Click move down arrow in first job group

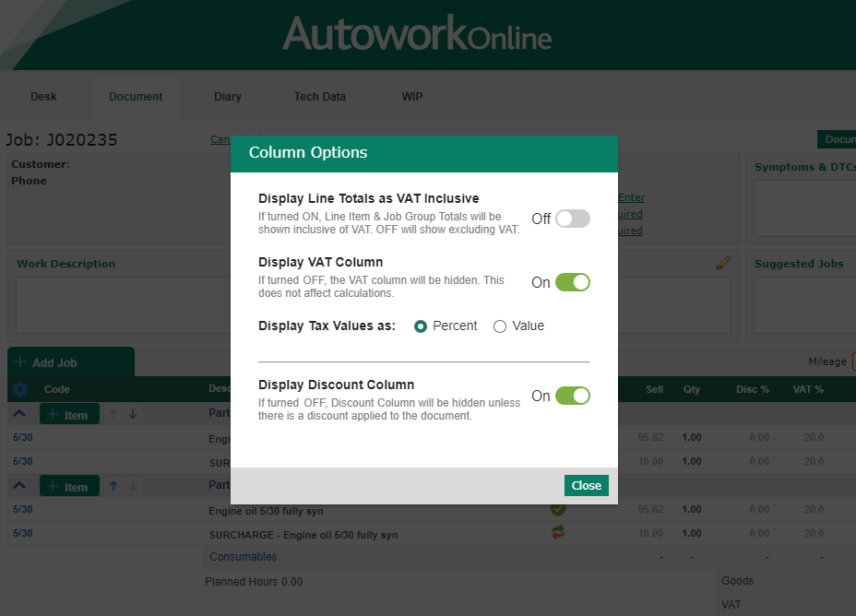click(x=133, y=414)
